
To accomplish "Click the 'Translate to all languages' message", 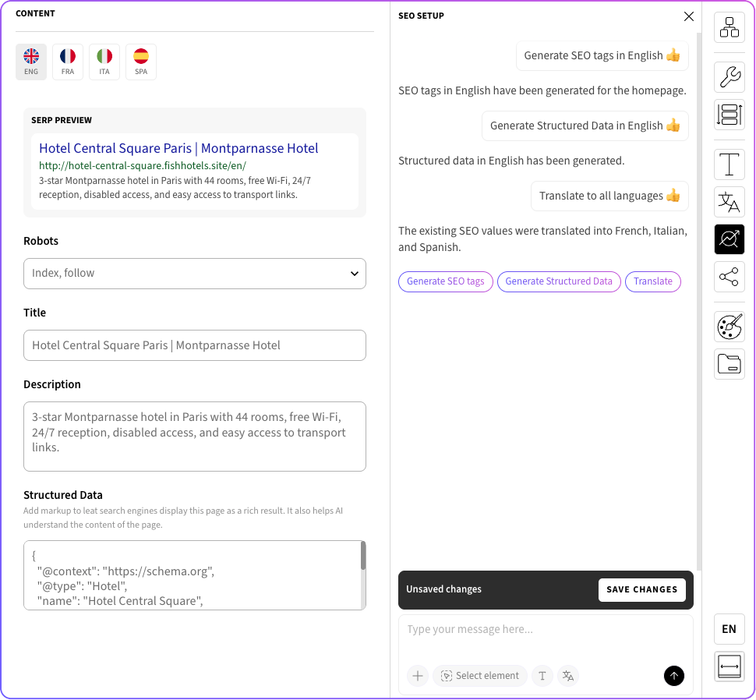I will pos(610,196).
